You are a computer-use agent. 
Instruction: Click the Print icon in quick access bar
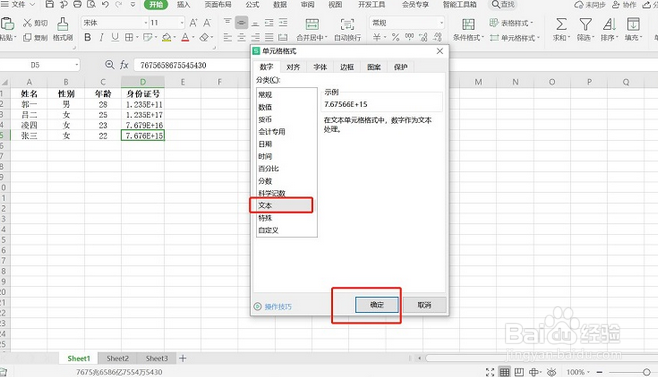(77, 5)
